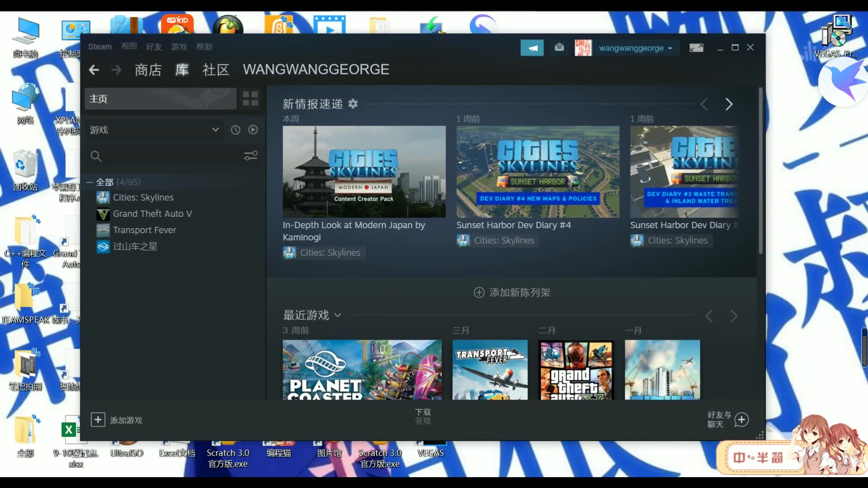Toggle sort by recent activity clock icon

(236, 130)
